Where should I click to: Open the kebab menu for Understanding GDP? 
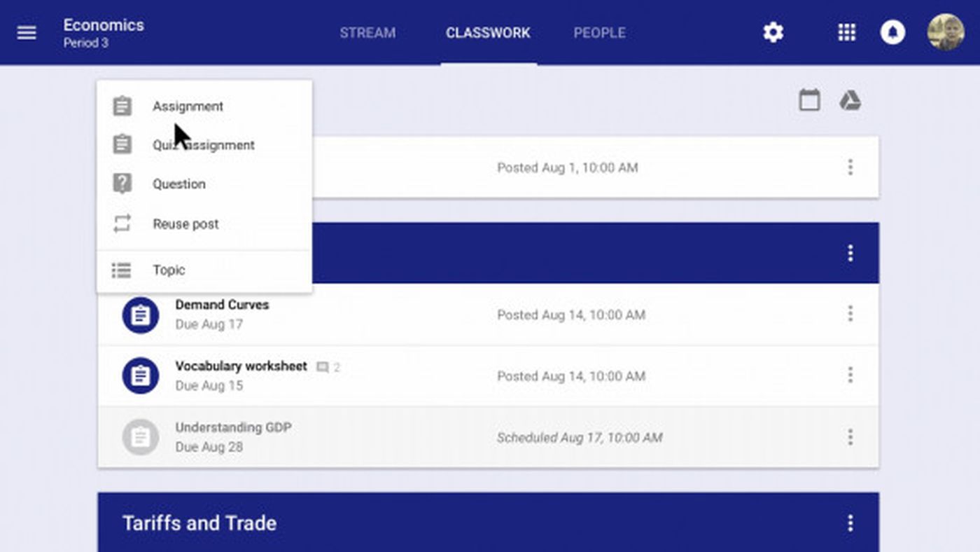tap(850, 437)
